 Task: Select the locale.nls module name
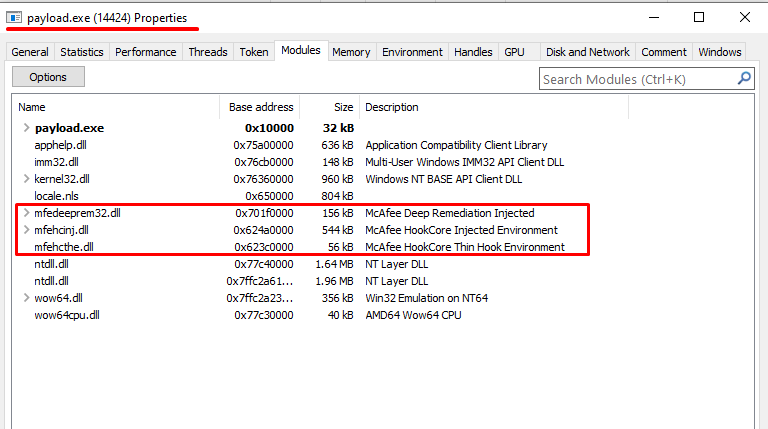pos(56,196)
